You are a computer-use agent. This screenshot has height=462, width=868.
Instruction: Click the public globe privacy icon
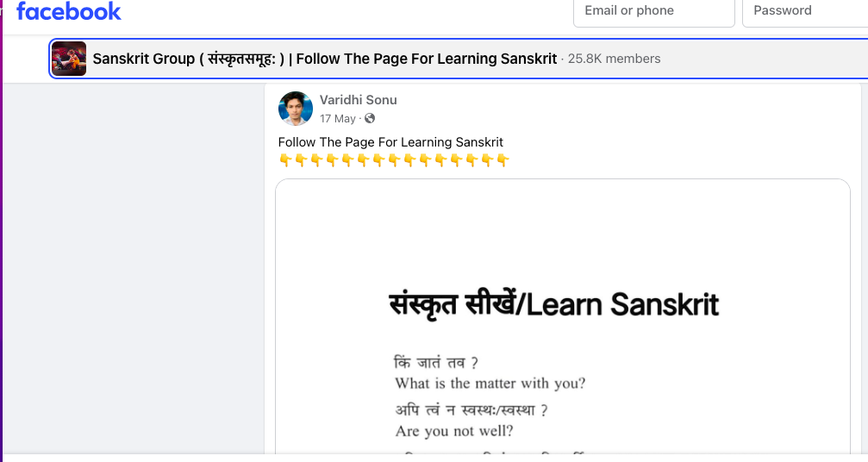[370, 118]
